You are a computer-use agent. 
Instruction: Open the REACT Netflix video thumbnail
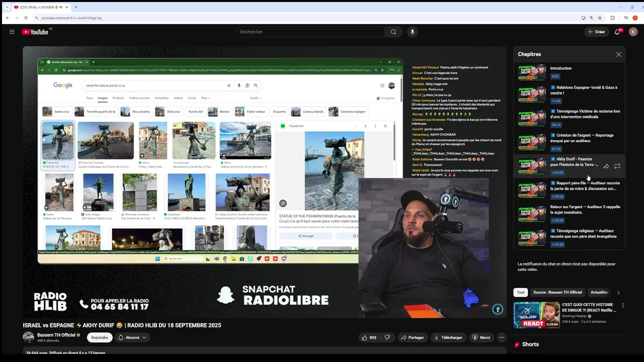click(536, 315)
